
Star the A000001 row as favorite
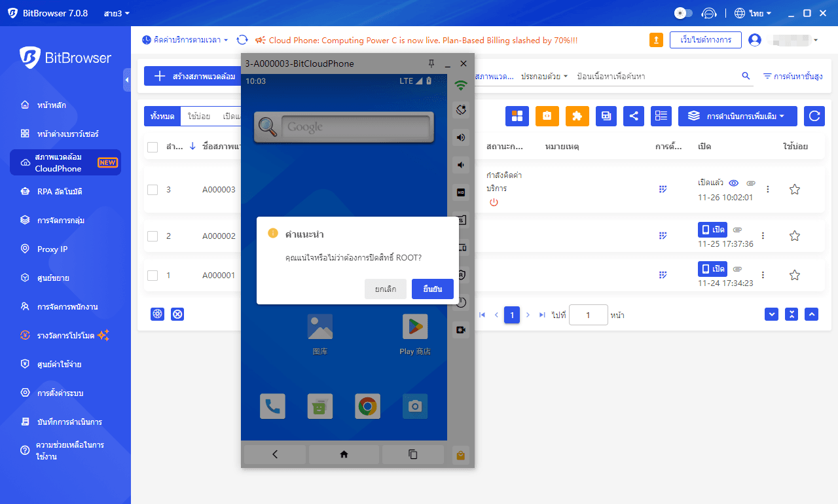pos(794,275)
